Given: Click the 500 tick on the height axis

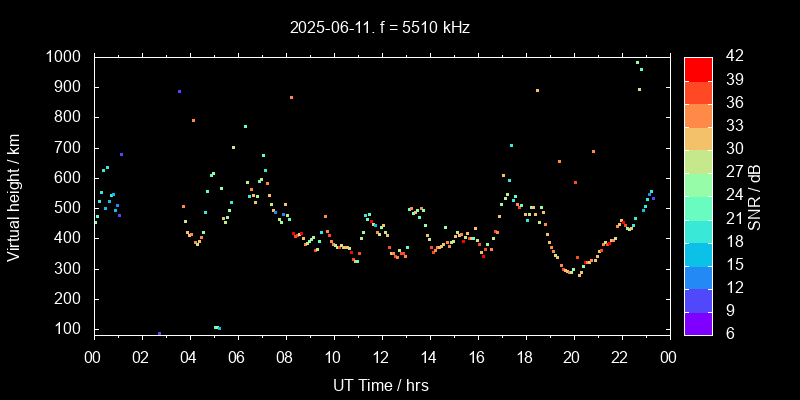Looking at the screenshot, I should [68, 208].
